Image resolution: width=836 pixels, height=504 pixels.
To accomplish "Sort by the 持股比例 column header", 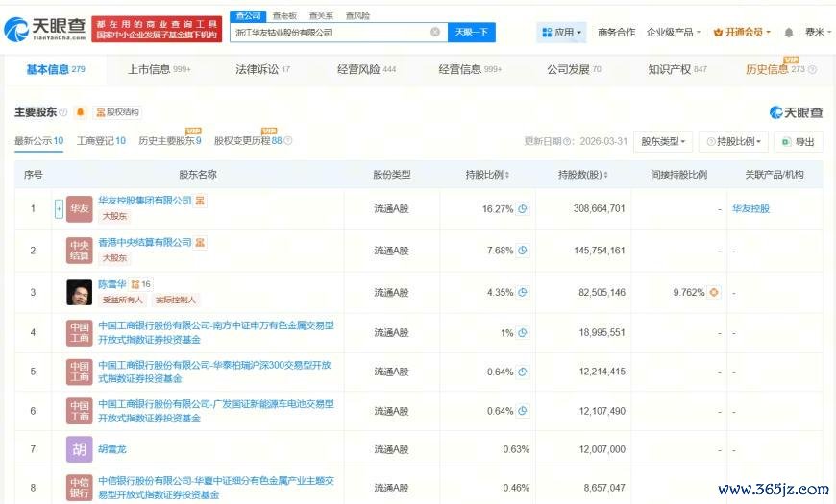I will (x=487, y=174).
